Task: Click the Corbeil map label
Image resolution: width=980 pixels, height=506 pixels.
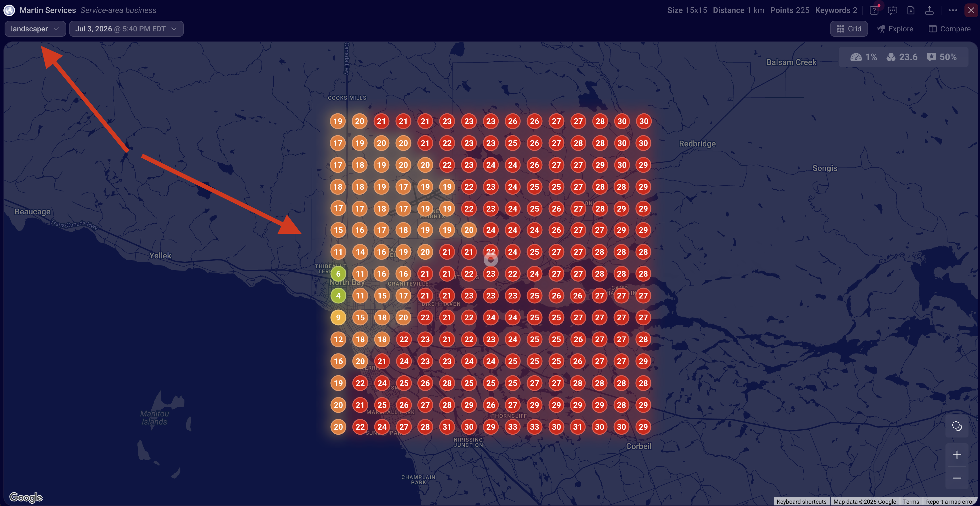Action: tap(639, 446)
